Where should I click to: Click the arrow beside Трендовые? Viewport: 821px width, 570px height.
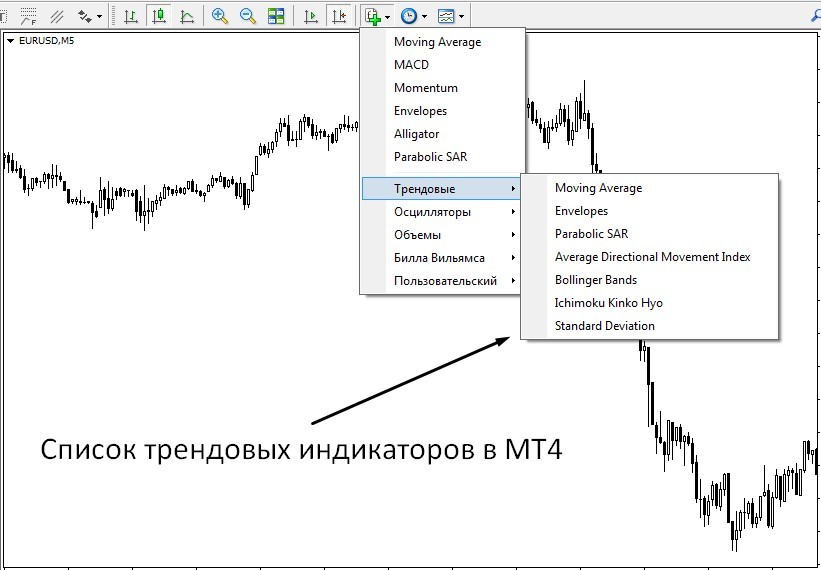(513, 189)
